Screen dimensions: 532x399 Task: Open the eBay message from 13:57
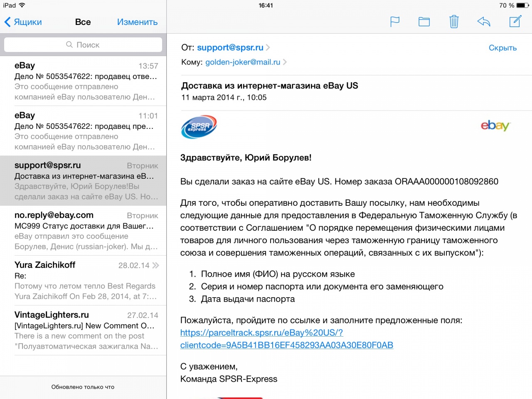coord(83,81)
